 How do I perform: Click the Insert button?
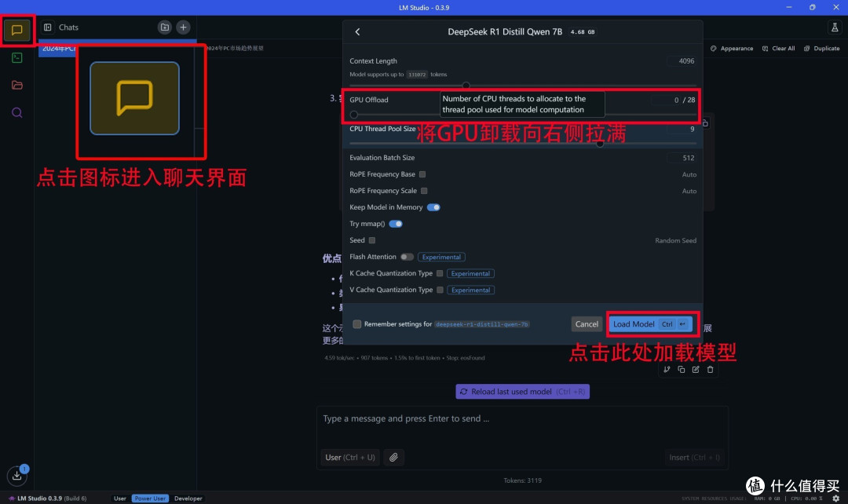[x=694, y=458]
